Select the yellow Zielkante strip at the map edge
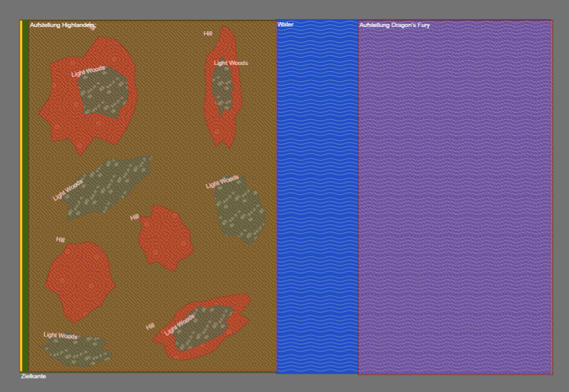This screenshot has height=392, width=569. (21, 196)
